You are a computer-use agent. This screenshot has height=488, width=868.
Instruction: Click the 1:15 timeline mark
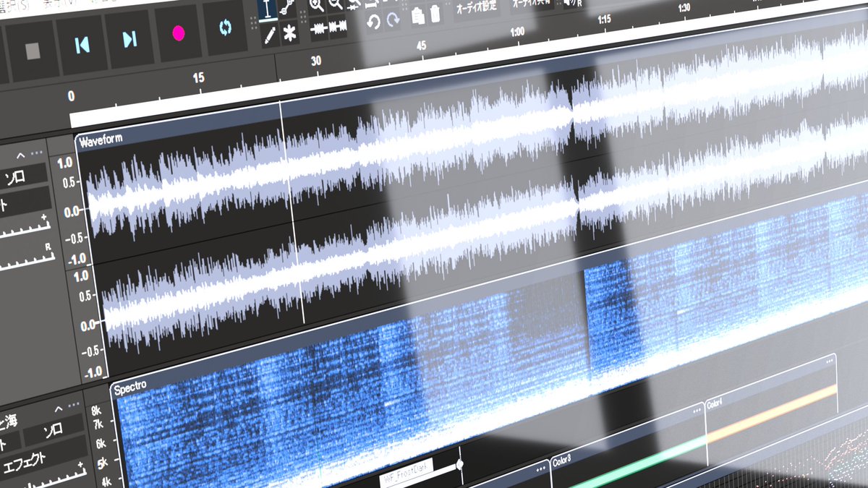[604, 20]
